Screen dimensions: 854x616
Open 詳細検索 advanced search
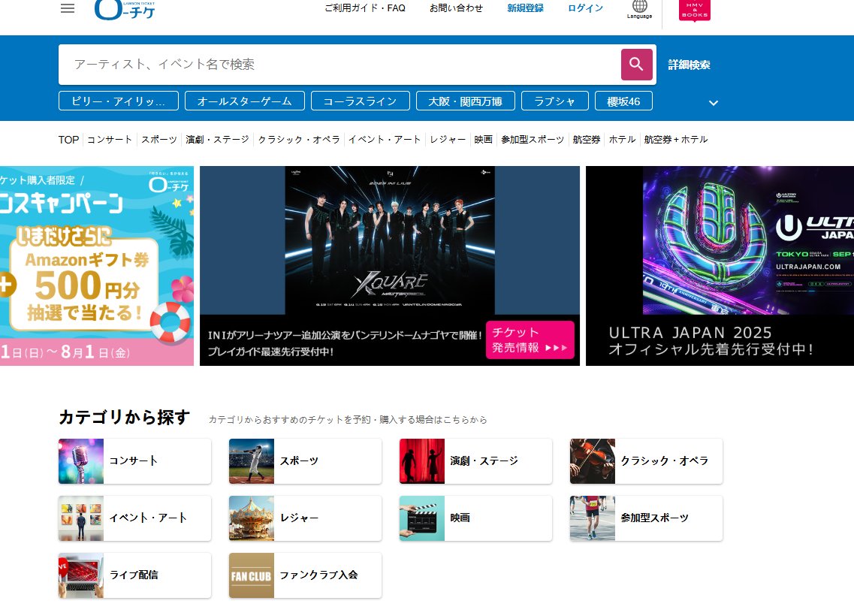689,65
